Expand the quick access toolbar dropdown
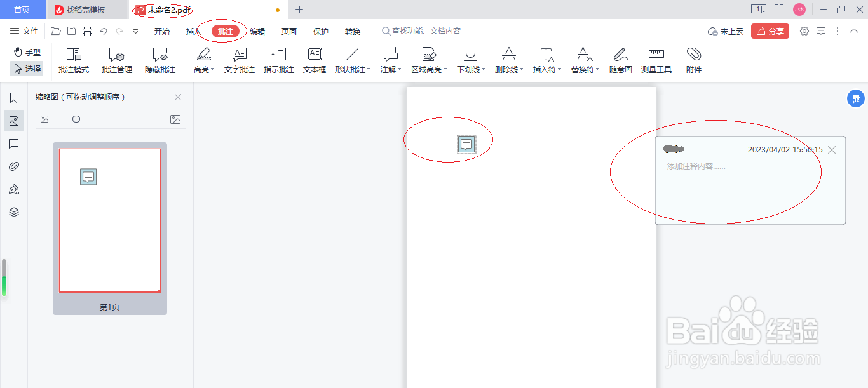 [x=135, y=31]
